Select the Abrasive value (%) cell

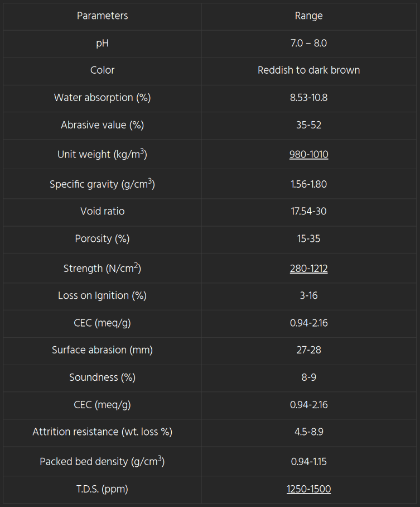click(102, 125)
